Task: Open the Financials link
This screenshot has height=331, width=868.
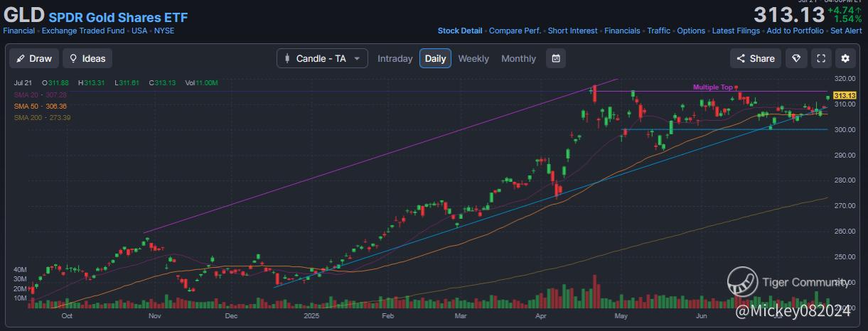Action: tap(622, 31)
